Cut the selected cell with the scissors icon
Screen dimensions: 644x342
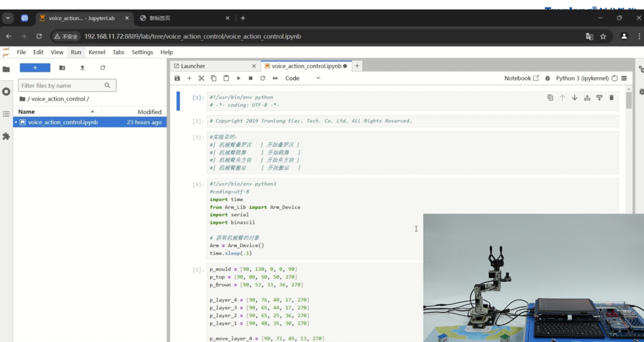[202, 78]
